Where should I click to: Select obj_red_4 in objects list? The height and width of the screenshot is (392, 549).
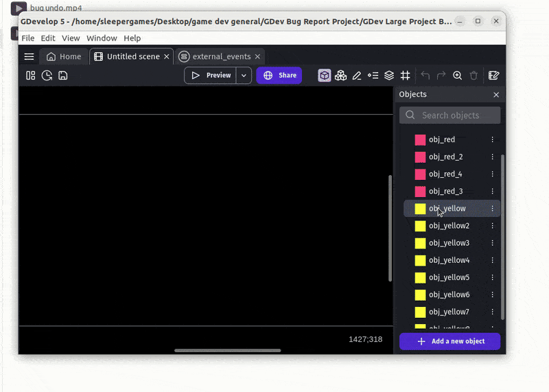(452, 174)
